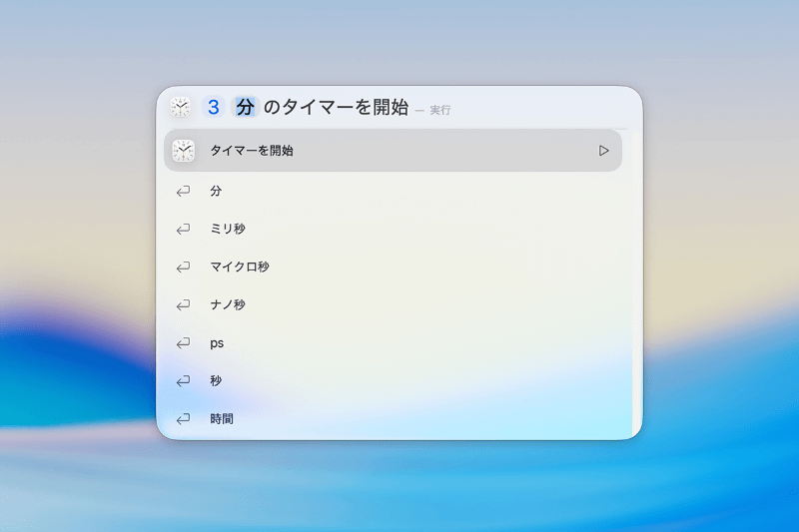This screenshot has height=532, width=799.
Task: Click the clock icon in the タイマーを開始 row
Action: pos(183,151)
